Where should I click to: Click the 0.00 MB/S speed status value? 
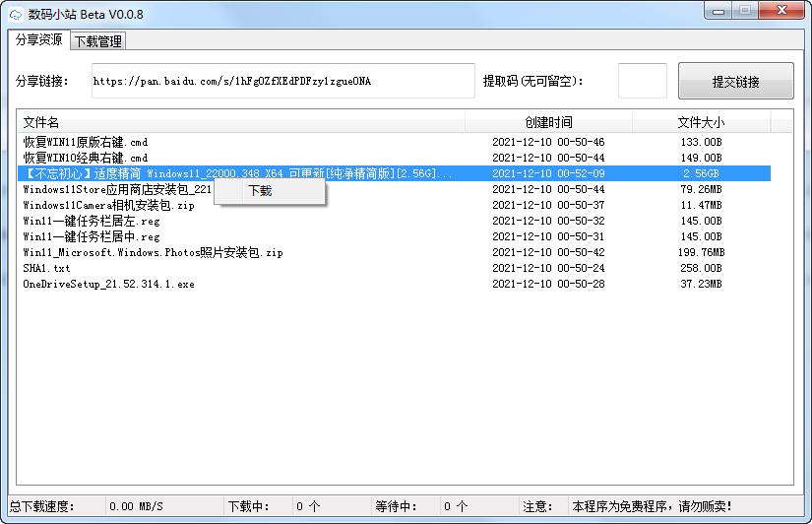136,506
